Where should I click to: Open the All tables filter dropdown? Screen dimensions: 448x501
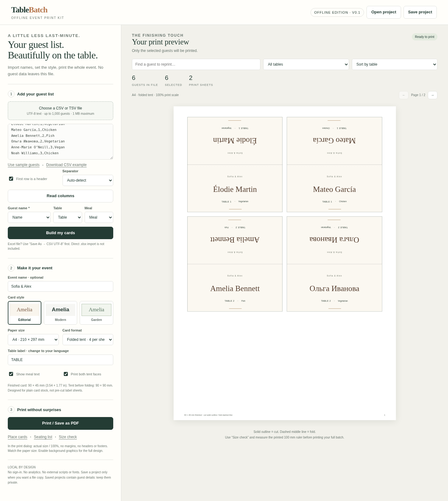[306, 64]
